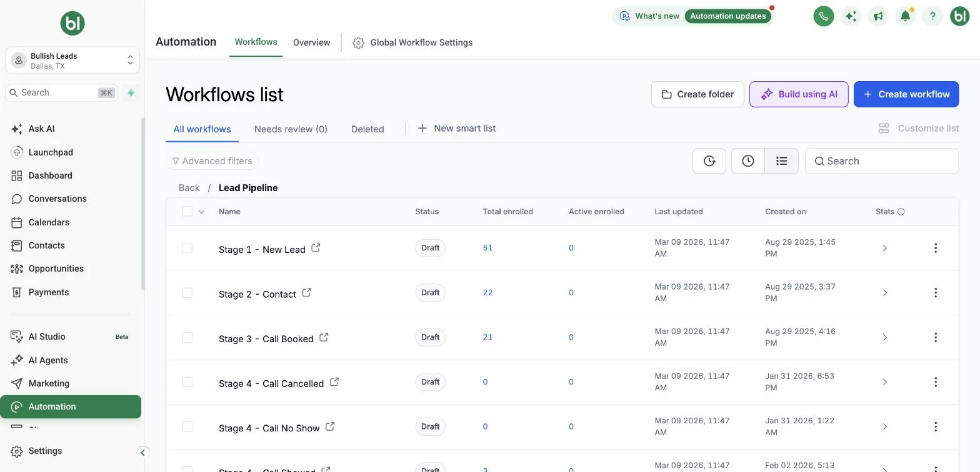The image size is (980, 472).
Task: Open the notifications bell
Action: (905, 16)
